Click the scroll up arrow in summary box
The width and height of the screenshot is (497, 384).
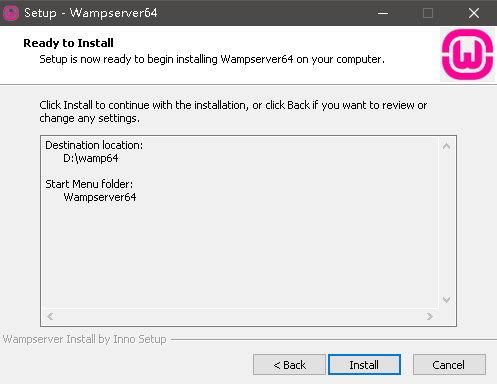(x=446, y=146)
